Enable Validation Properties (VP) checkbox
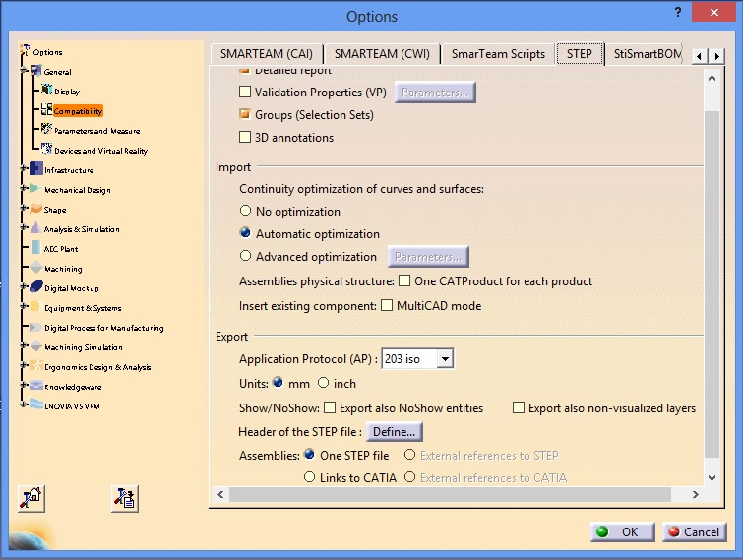 245,92
